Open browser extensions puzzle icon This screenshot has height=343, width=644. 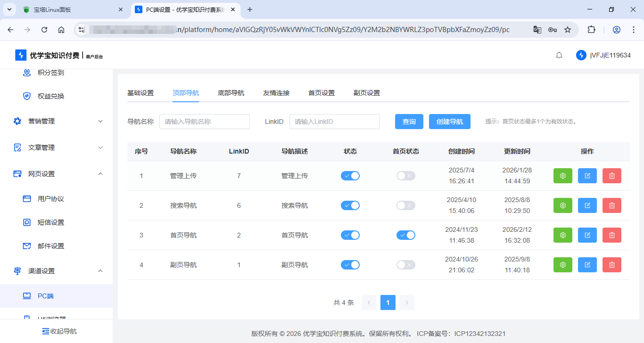[x=591, y=30]
